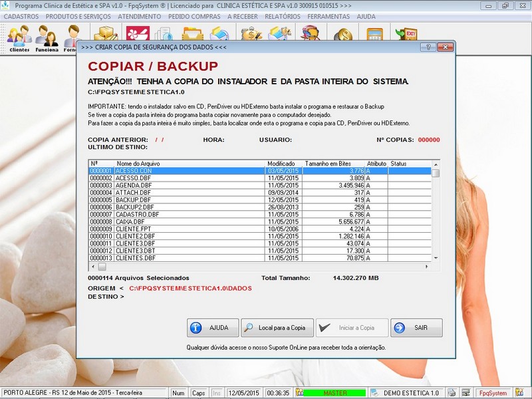
Task: Click the gold dollar coin toolbar icon
Action: click(342, 34)
